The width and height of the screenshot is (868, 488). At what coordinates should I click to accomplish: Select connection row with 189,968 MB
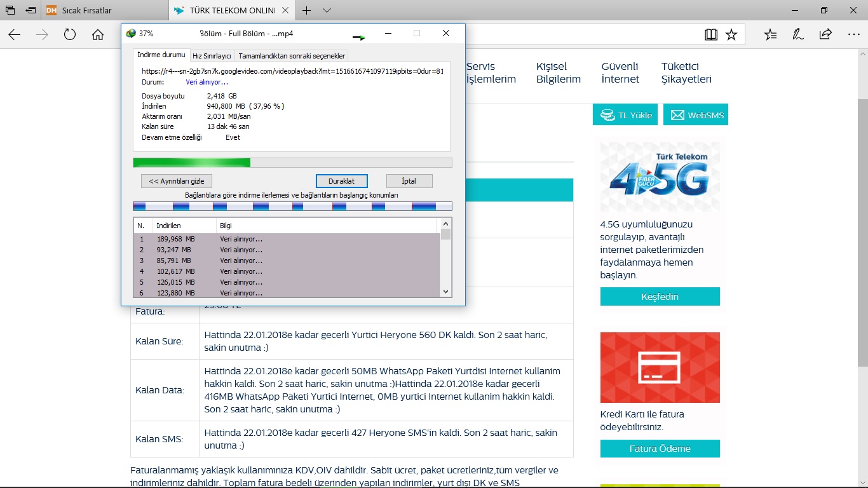coord(287,239)
